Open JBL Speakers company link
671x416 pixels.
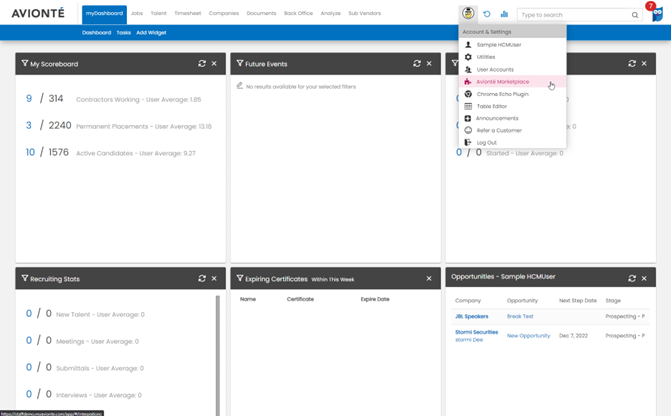pyautogui.click(x=472, y=316)
